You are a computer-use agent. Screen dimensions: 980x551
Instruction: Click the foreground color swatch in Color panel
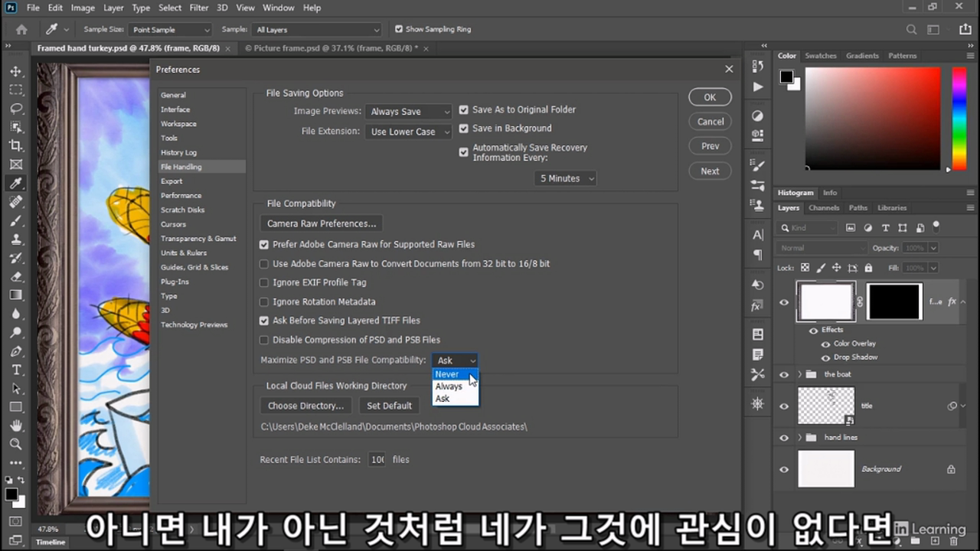pyautogui.click(x=786, y=77)
